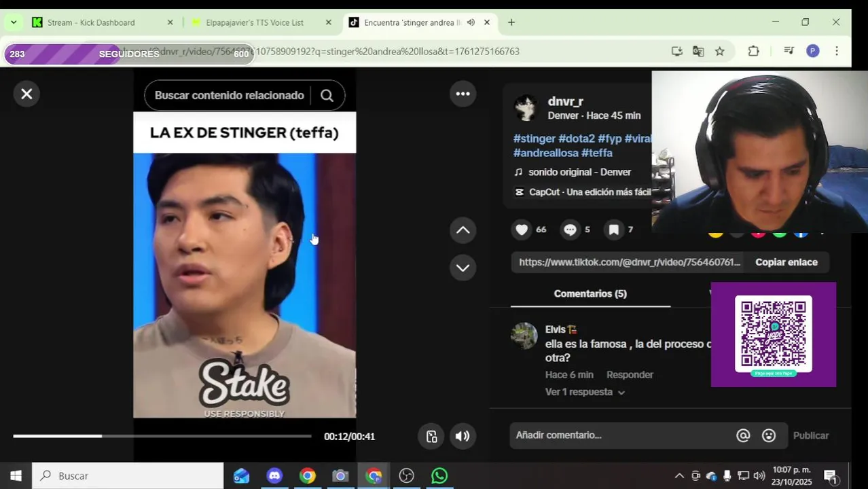Expand Ver 1 respuesta
868x489 pixels.
pos(585,392)
